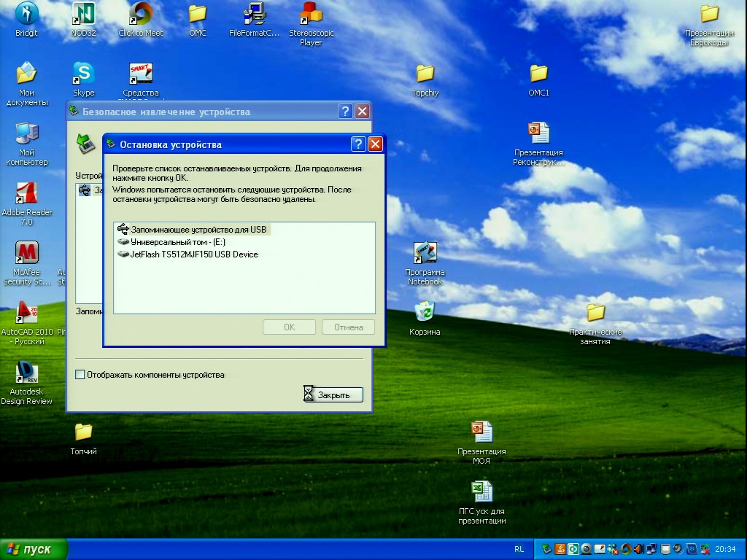Open the пуск Start menu

click(34, 550)
